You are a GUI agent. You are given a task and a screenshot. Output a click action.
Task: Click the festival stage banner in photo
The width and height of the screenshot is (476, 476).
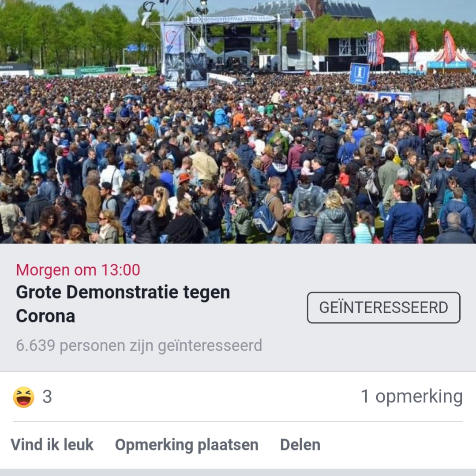coord(233,19)
